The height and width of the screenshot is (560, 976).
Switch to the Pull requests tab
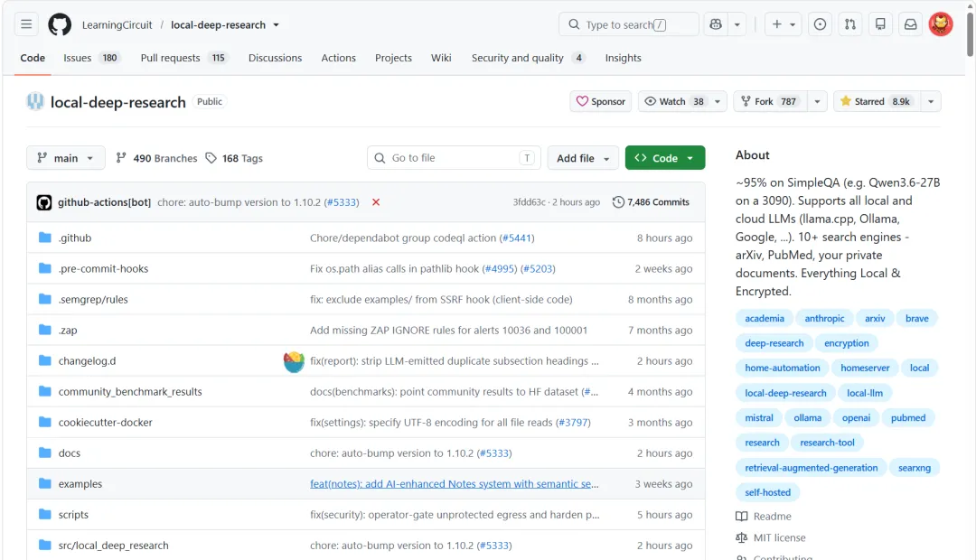point(183,58)
